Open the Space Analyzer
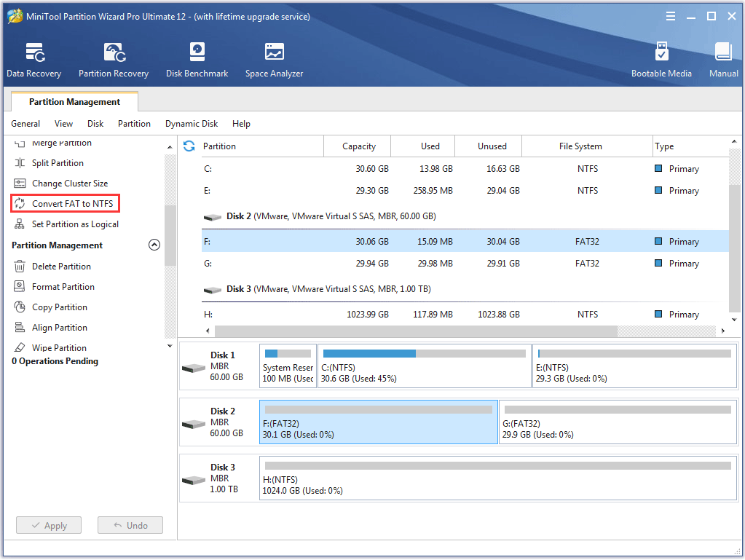 (274, 58)
